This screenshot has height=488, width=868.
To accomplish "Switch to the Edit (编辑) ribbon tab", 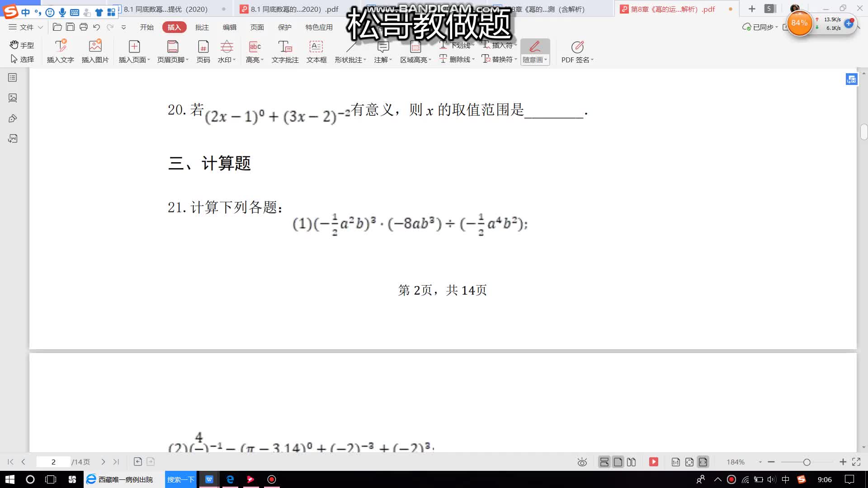I will (x=230, y=27).
